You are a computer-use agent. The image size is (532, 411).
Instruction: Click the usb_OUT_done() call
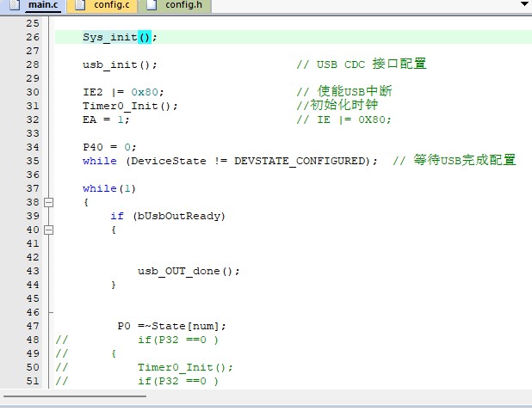click(189, 271)
